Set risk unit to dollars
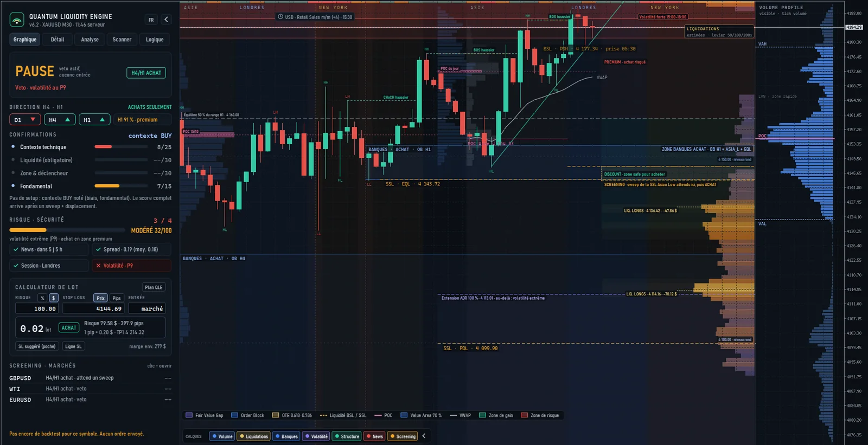The image size is (868, 445). click(x=53, y=298)
